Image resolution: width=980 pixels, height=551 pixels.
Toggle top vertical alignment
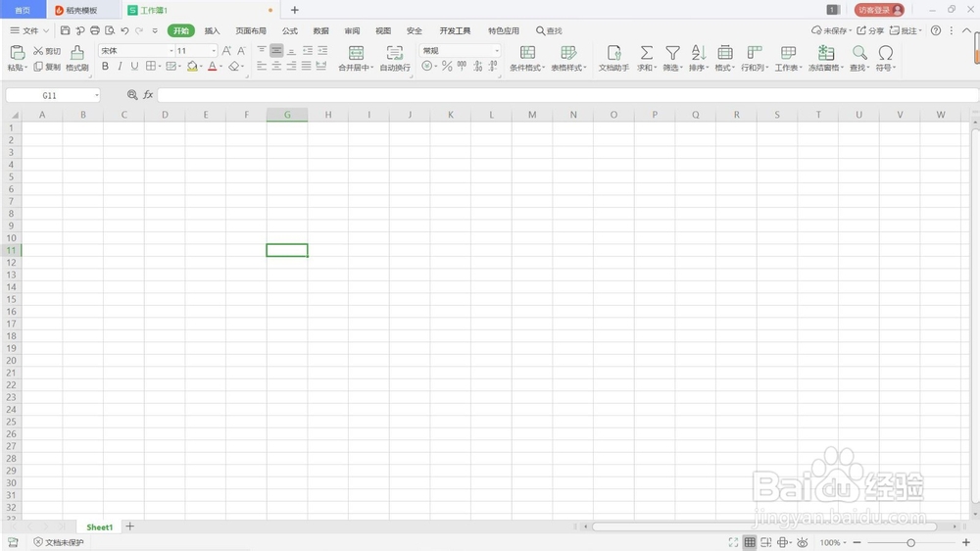pos(262,51)
